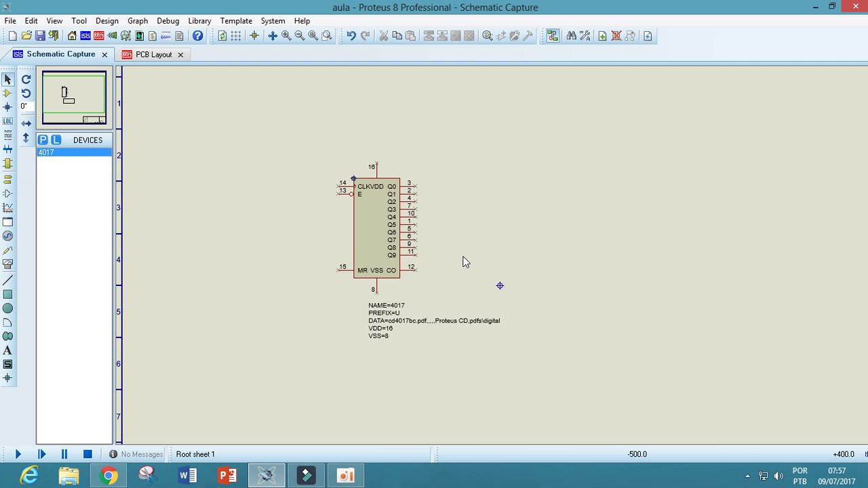Select the Wire Label Mode tool
Viewport: 868px width, 488px height.
(x=8, y=121)
